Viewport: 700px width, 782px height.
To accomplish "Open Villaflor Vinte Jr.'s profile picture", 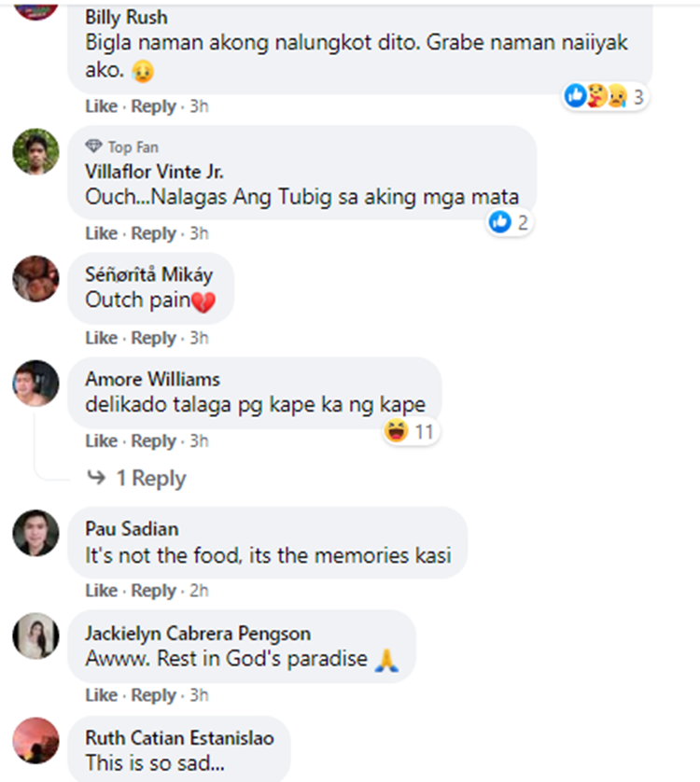I will (35, 151).
